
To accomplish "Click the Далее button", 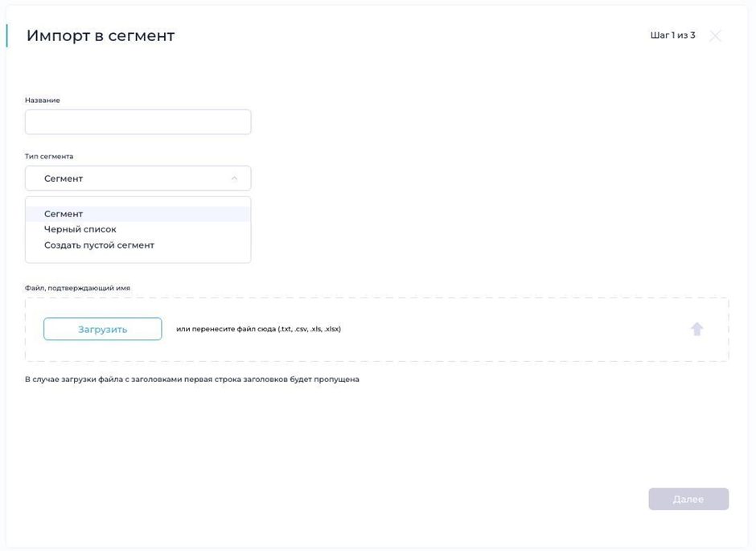I will click(x=688, y=499).
